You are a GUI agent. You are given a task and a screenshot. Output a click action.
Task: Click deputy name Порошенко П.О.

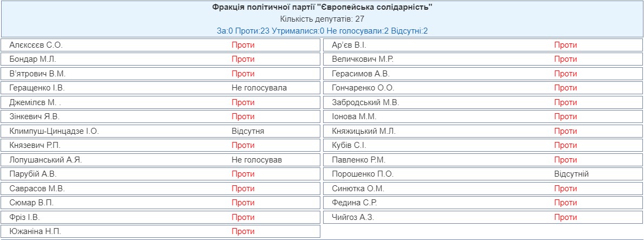363,174
